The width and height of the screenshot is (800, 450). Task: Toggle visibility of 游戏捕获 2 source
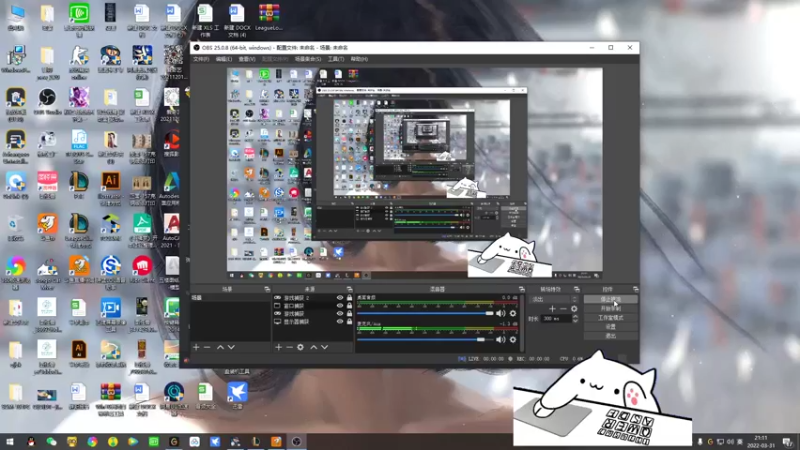coord(340,298)
